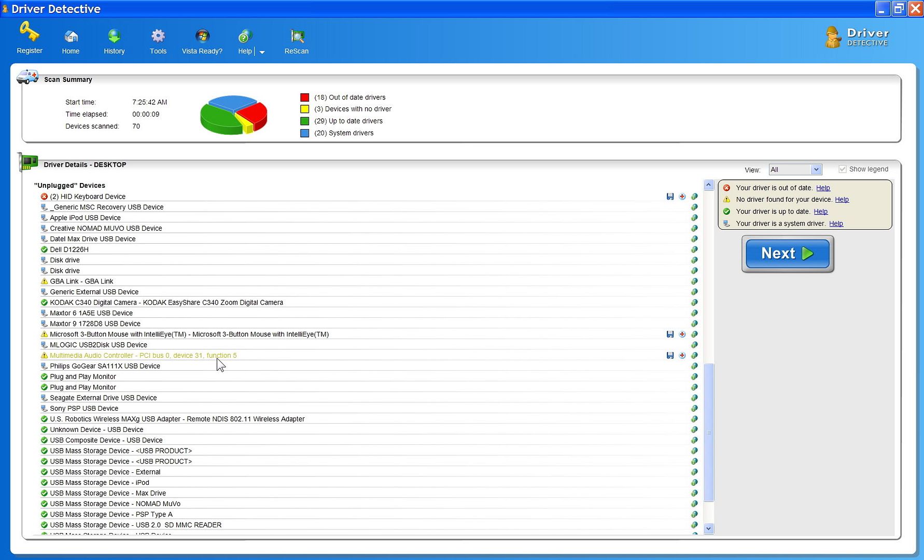Viewport: 924px width, 560px height.
Task: Click the warning icon beside GBA Link
Action: [44, 282]
